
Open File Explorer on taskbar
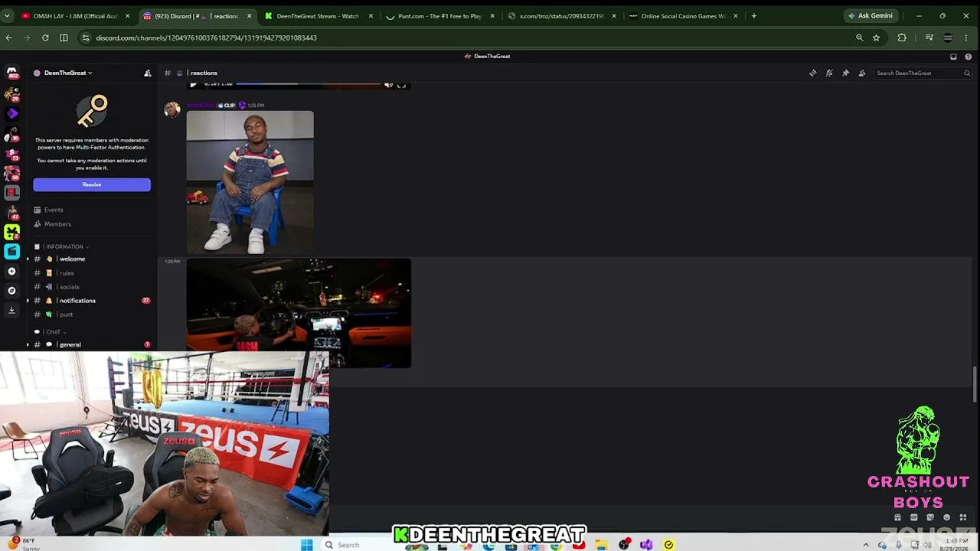click(602, 545)
